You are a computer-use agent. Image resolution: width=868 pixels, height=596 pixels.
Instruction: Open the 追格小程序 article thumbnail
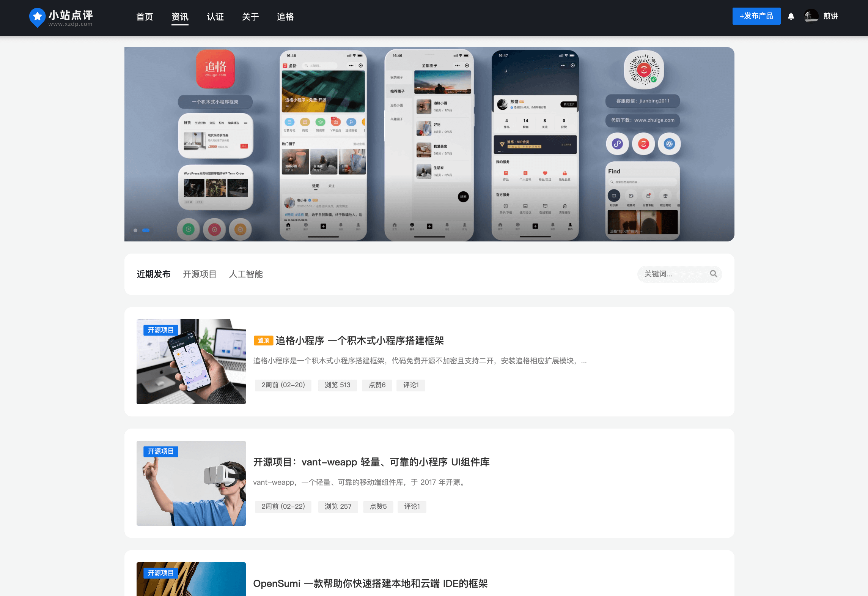coord(191,362)
